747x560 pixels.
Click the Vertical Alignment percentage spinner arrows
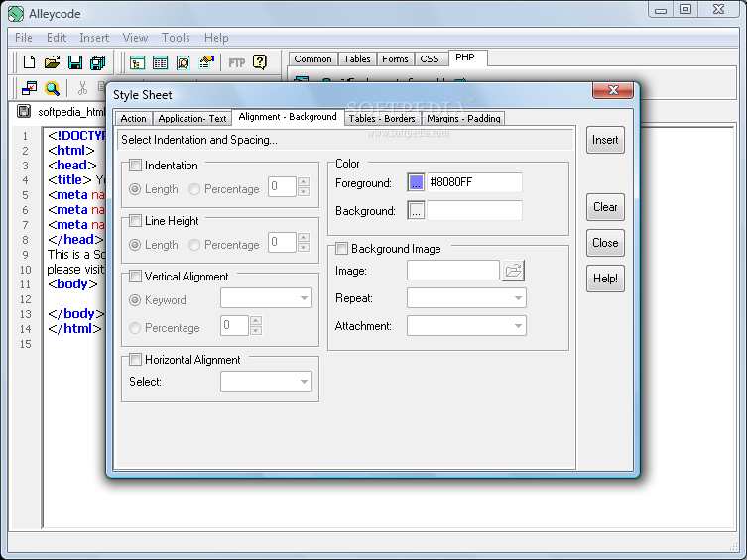pyautogui.click(x=256, y=325)
